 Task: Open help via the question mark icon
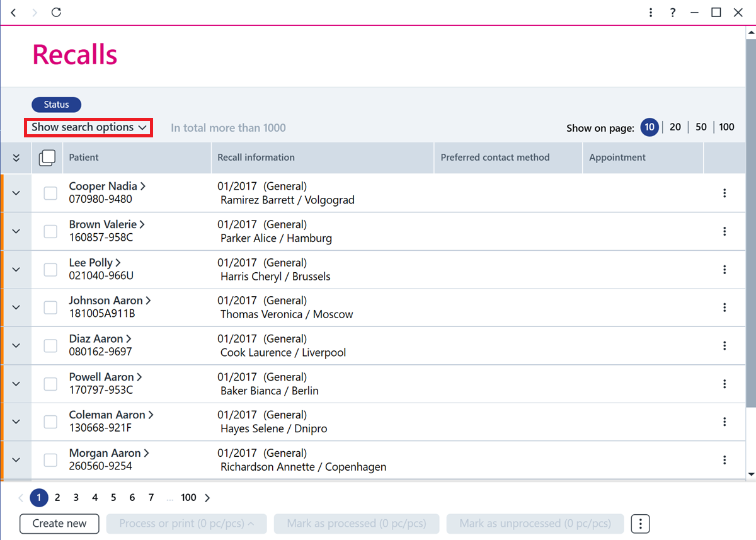click(x=673, y=13)
